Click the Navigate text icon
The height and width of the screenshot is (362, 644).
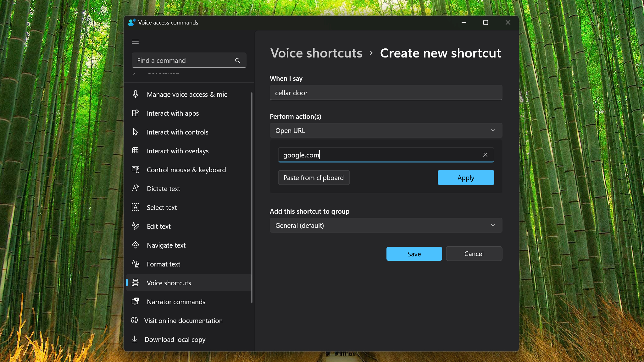click(136, 245)
